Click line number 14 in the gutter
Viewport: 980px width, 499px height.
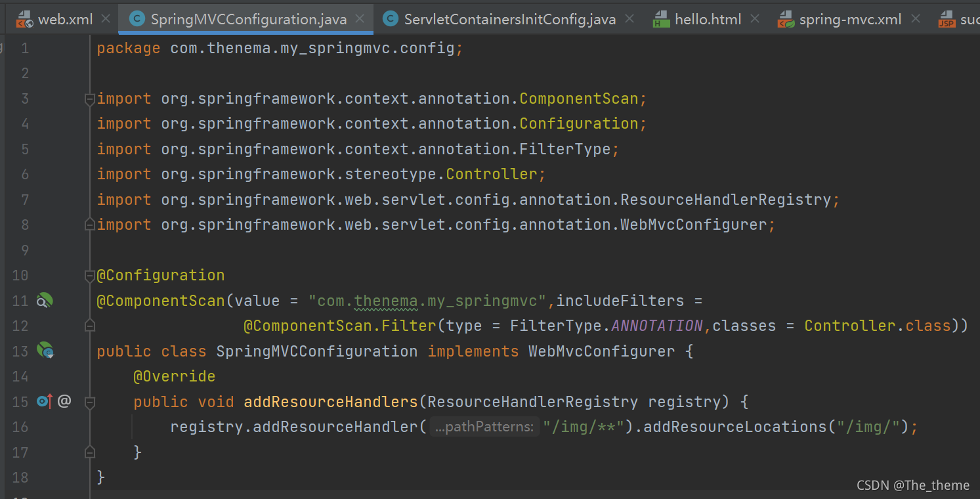(20, 376)
